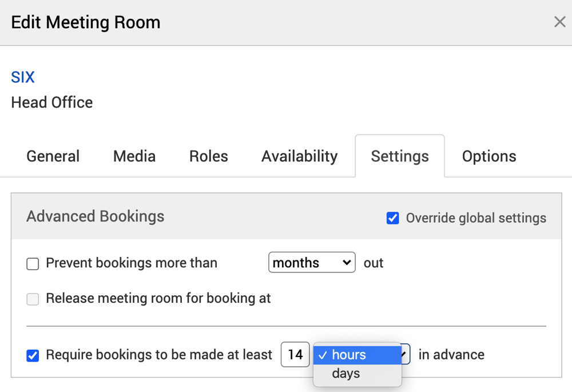Click the advance time field showing 14

click(x=295, y=355)
